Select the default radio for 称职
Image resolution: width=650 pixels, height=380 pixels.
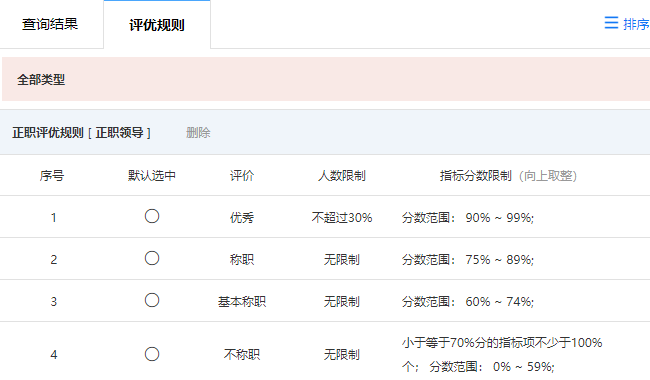coord(152,258)
